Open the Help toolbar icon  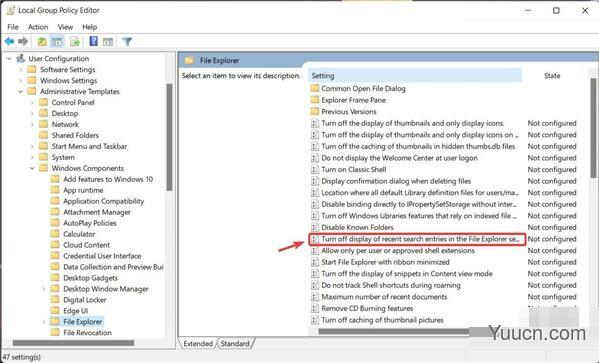(94, 41)
